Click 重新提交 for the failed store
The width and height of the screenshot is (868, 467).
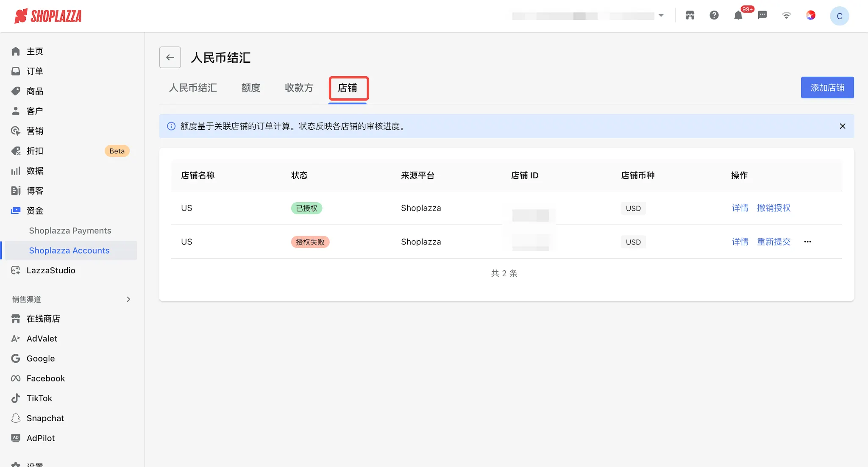(774, 242)
